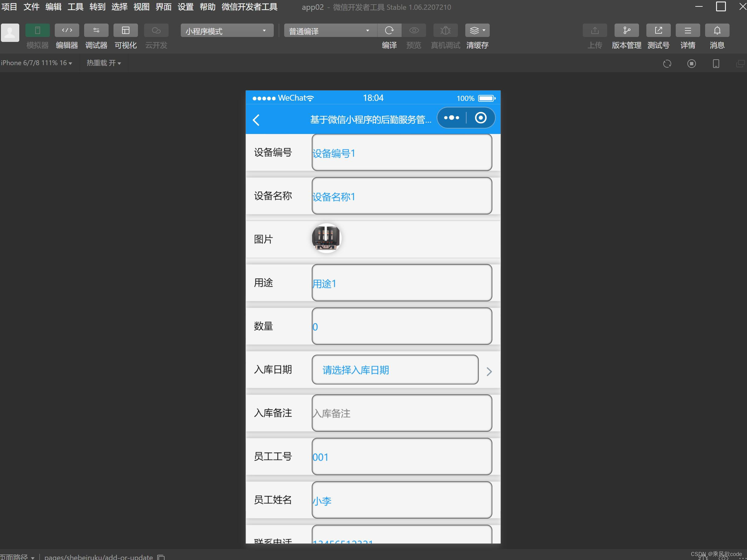Open the 请选择入库日期 date picker
Screen dimensions: 747x560
394,370
